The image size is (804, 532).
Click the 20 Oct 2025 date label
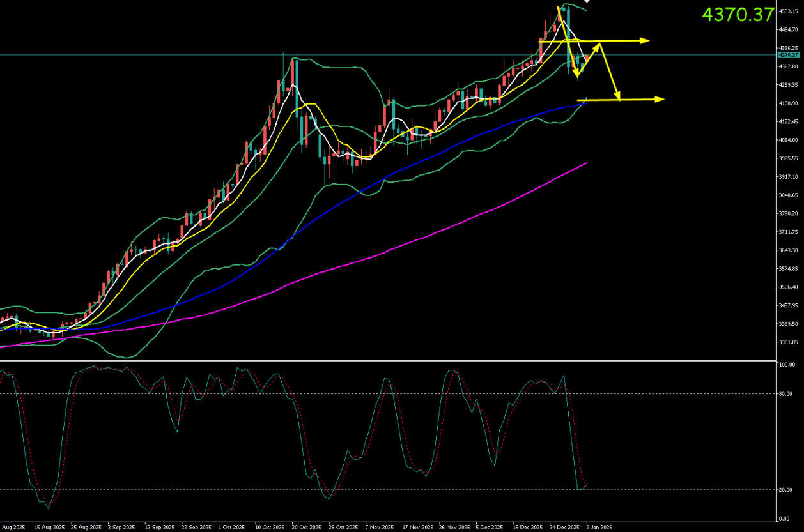pyautogui.click(x=307, y=528)
